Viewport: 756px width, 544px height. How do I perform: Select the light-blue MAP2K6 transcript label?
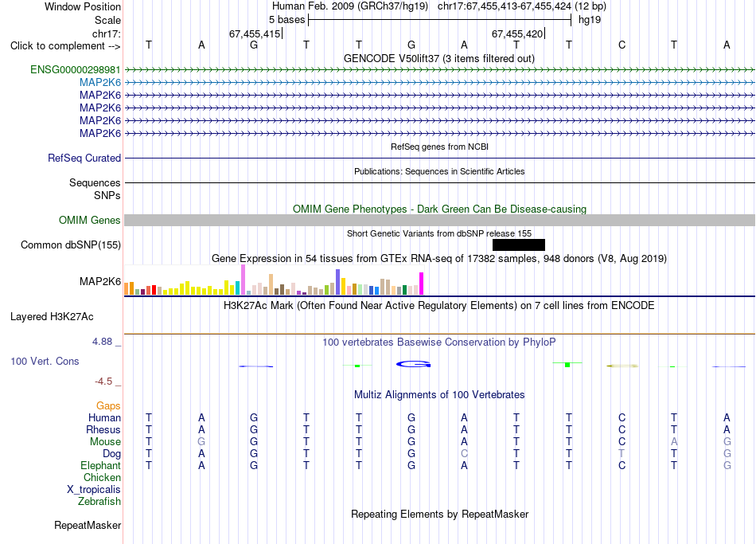click(x=100, y=83)
